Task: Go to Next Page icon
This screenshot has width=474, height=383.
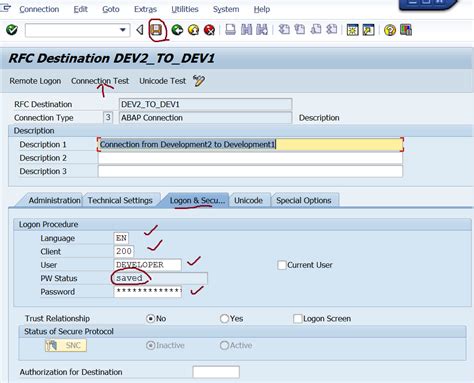Action: [316, 30]
